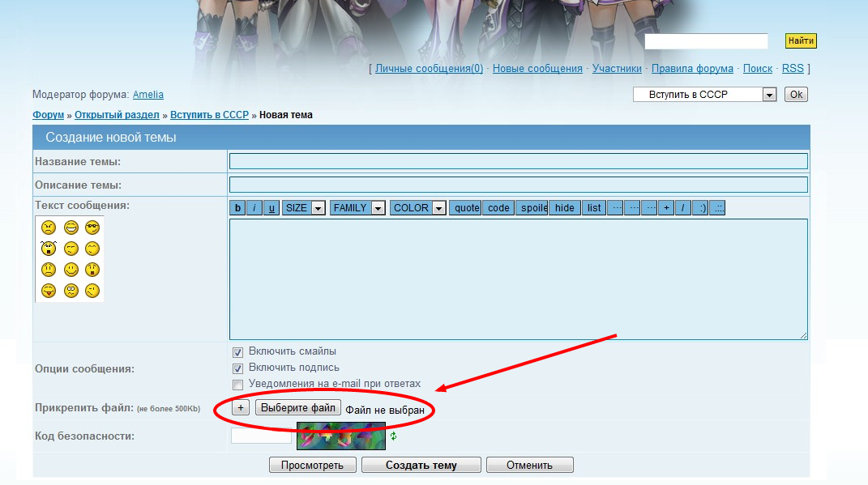Refresh the security code captcha
868x485 pixels.
tap(394, 436)
